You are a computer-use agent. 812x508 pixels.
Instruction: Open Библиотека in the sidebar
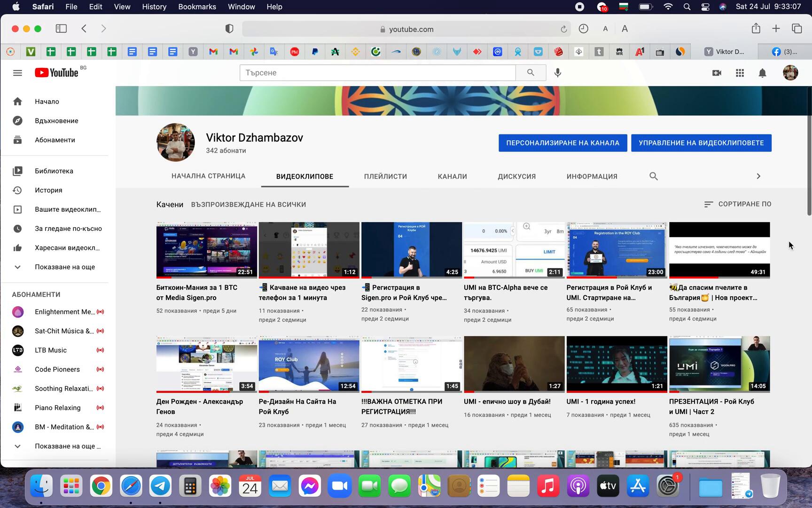[54, 171]
